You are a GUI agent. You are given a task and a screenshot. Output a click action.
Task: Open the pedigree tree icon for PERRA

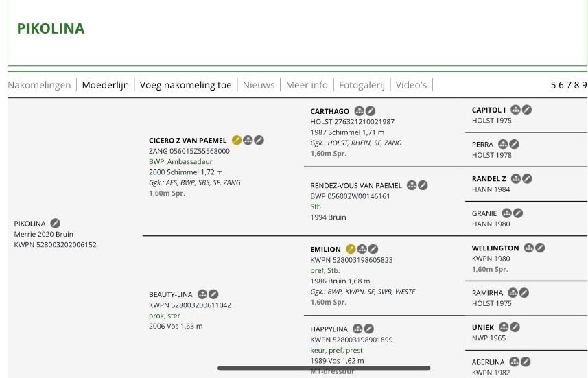pyautogui.click(x=503, y=144)
